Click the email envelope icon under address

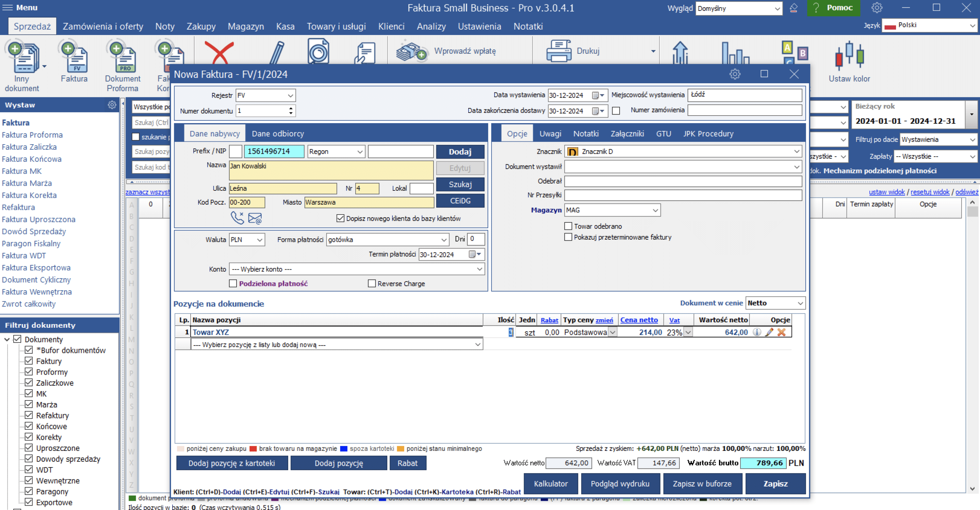point(255,219)
